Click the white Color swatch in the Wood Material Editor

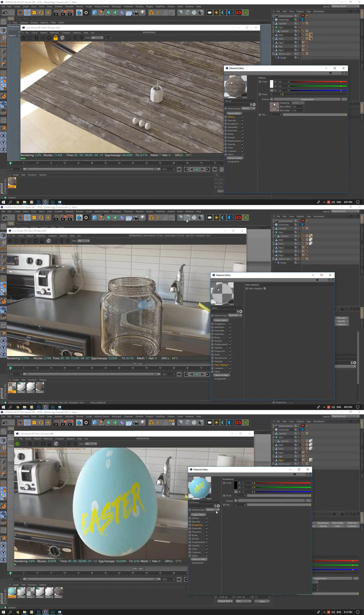271,84
